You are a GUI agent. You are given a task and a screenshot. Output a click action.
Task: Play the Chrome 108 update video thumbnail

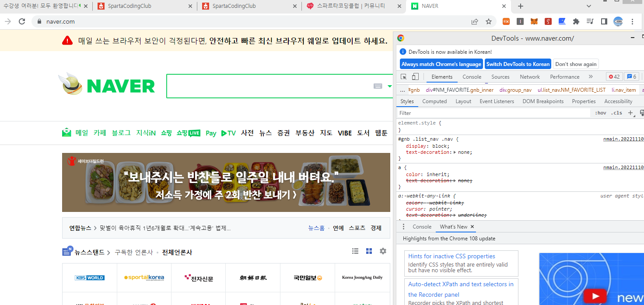click(595, 296)
